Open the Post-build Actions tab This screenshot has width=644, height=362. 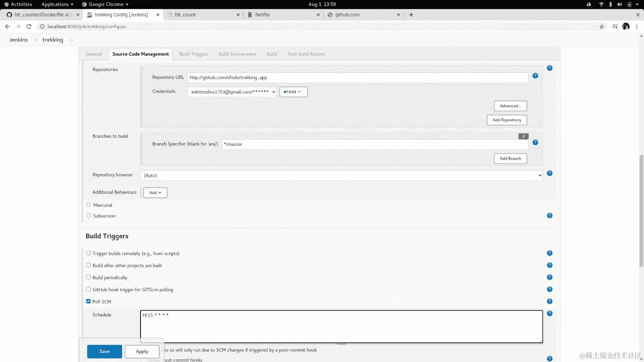[x=306, y=54]
